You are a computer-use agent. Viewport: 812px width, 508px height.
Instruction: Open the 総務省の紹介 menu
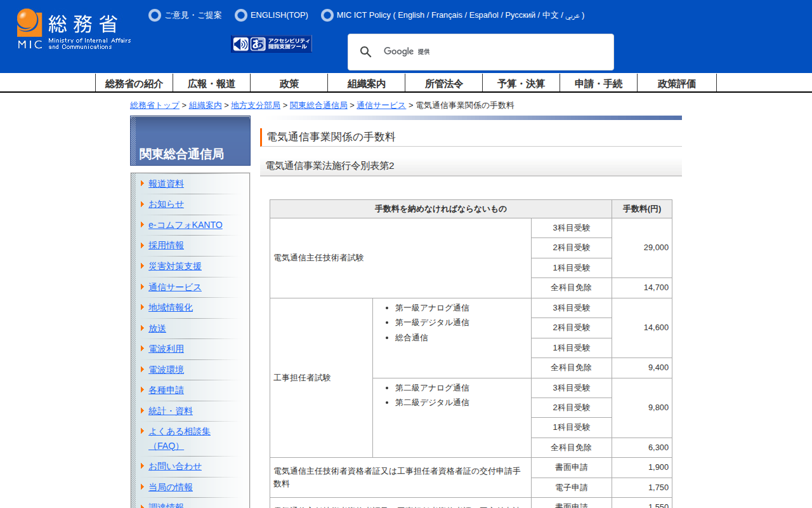tap(134, 83)
